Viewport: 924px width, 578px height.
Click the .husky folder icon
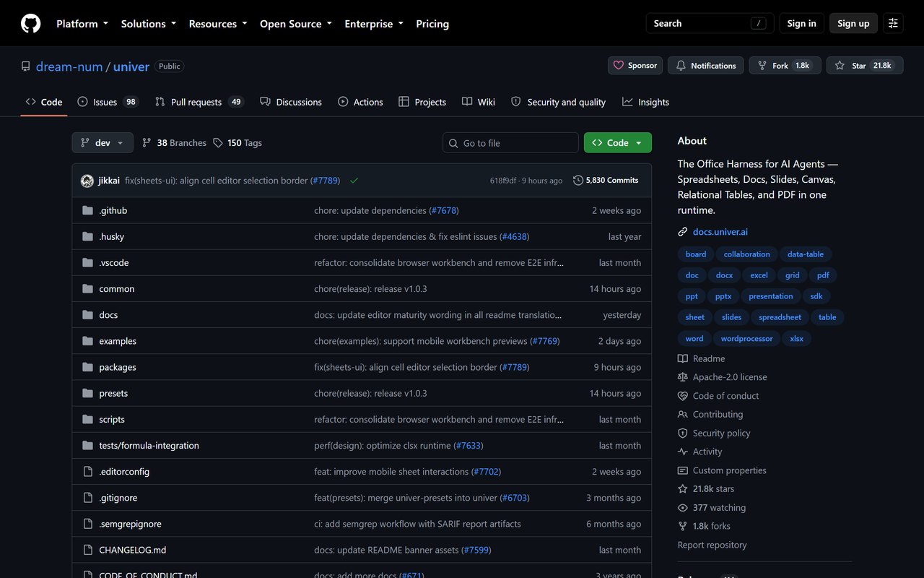coord(88,237)
